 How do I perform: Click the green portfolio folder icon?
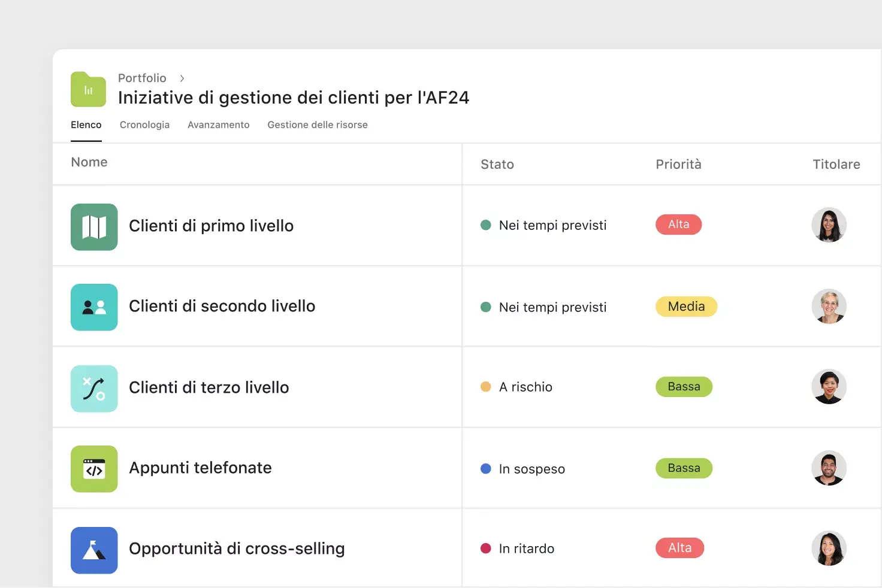pos(87,89)
